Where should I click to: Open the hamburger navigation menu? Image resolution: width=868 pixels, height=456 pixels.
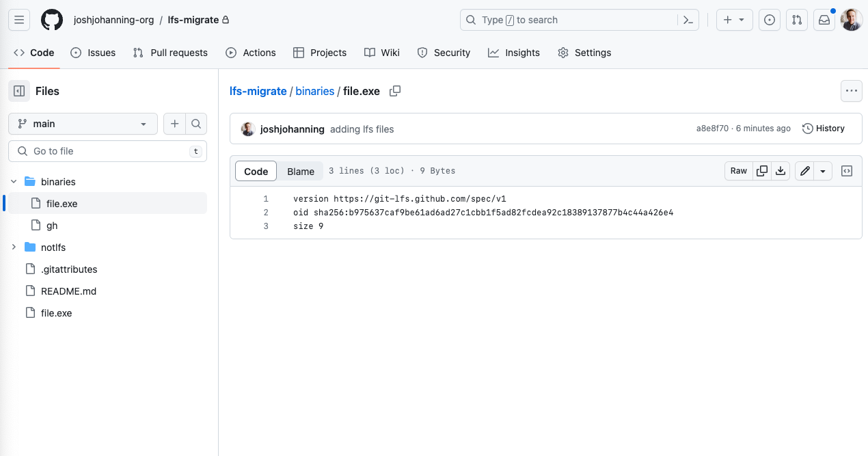click(x=19, y=20)
